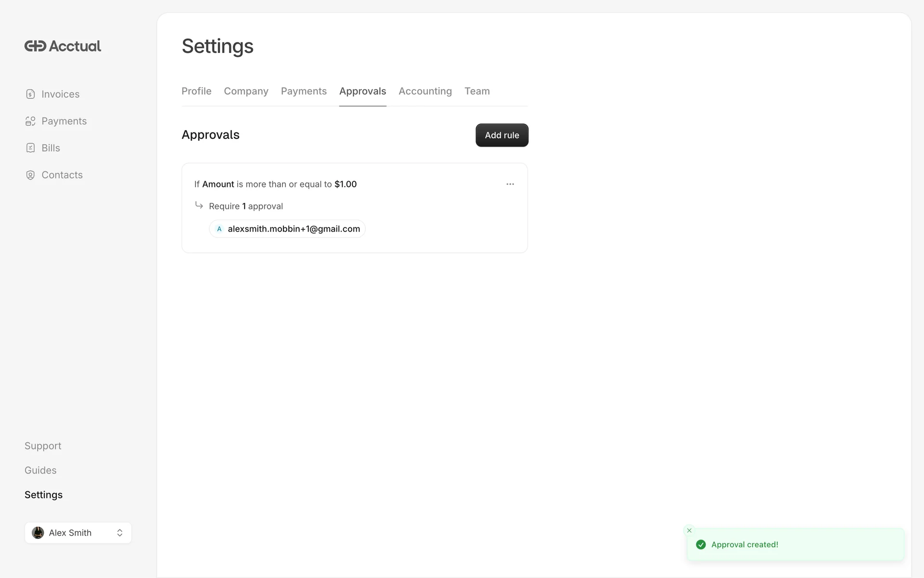Click the Bills sidebar icon
This screenshot has width=924, height=578.
click(x=30, y=148)
